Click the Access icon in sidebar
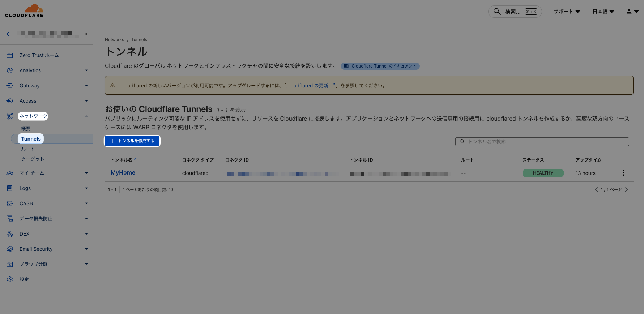Screen dimensions: 644x314 [10, 101]
